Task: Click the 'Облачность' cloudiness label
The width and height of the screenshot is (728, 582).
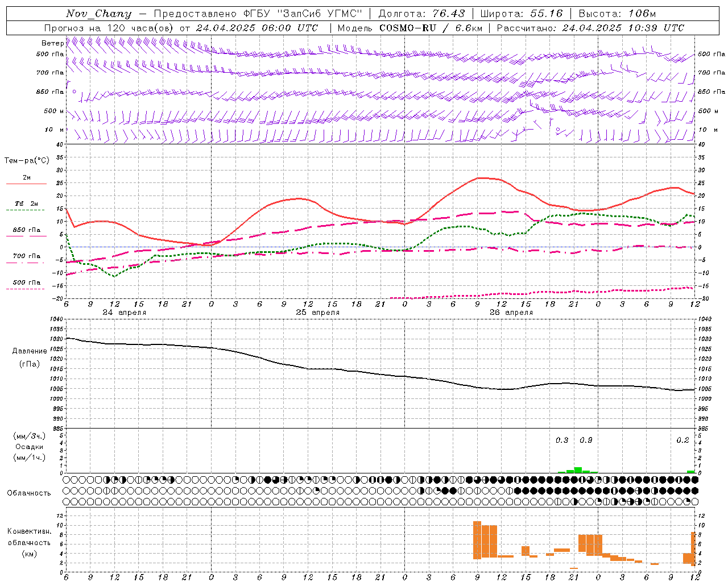Action: pos(29,493)
